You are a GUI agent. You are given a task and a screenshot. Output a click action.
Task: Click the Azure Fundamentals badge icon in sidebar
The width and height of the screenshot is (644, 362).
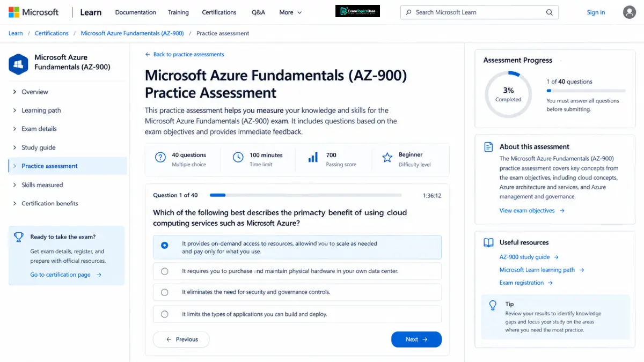[19, 64]
